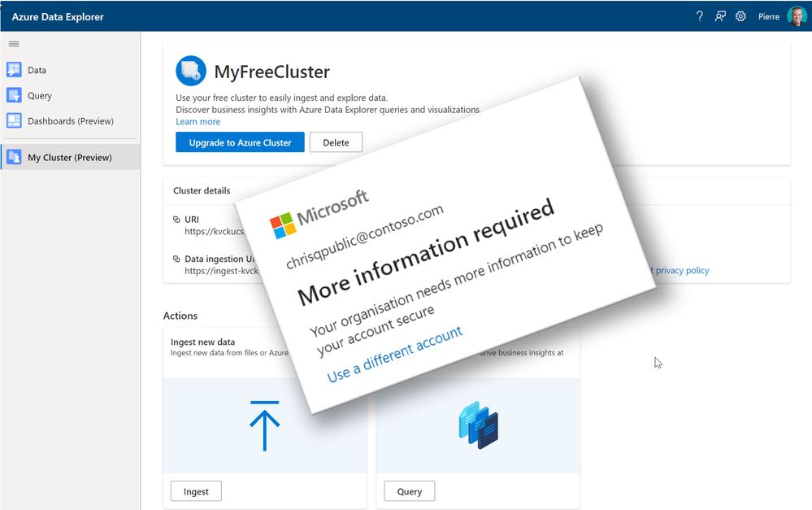The height and width of the screenshot is (510, 812).
Task: Open the help question mark icon
Action: 700,16
